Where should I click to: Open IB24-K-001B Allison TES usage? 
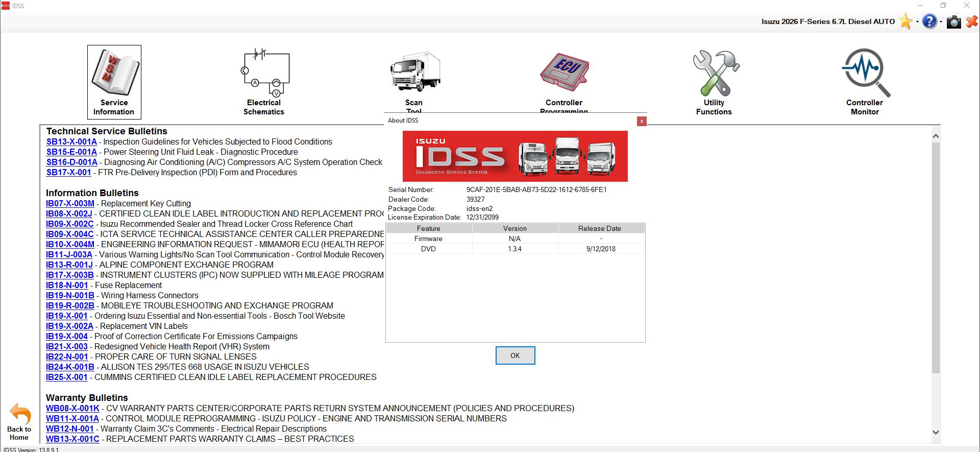coord(70,367)
